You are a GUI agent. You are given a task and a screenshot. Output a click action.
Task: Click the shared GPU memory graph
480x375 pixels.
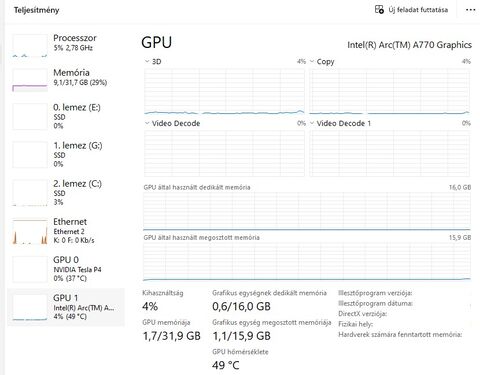(x=307, y=261)
